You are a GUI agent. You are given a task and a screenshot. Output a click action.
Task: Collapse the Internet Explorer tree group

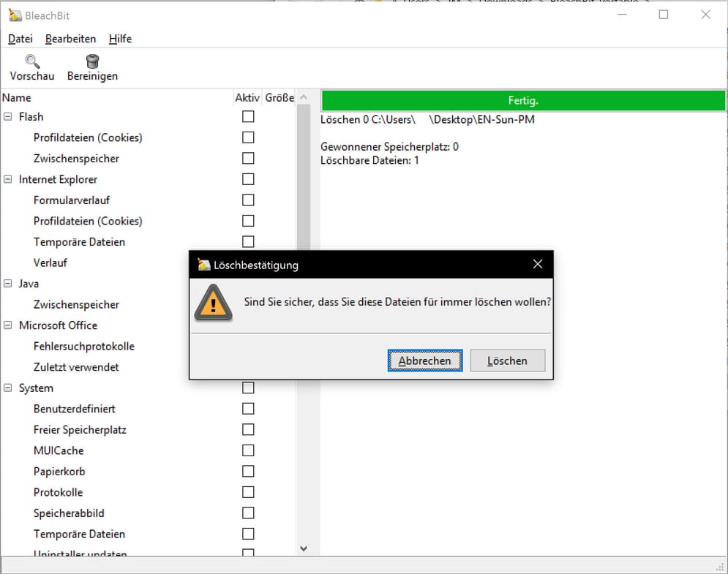(x=8, y=179)
